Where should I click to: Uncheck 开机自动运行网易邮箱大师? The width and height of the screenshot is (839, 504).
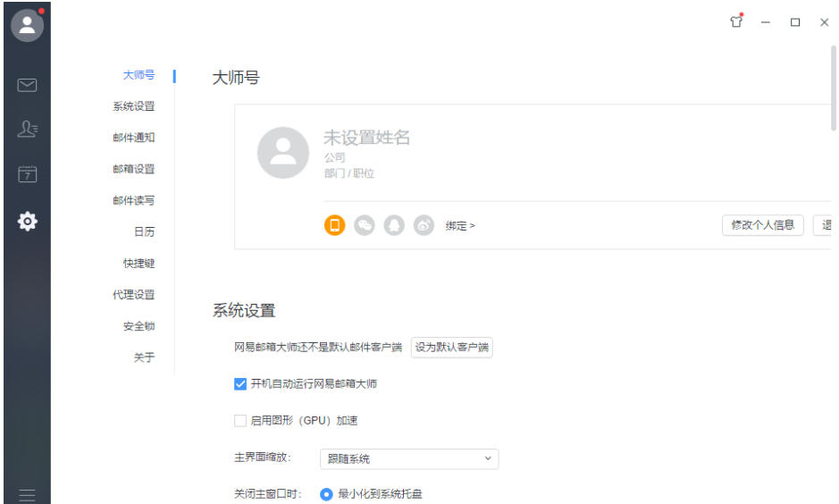click(x=240, y=383)
